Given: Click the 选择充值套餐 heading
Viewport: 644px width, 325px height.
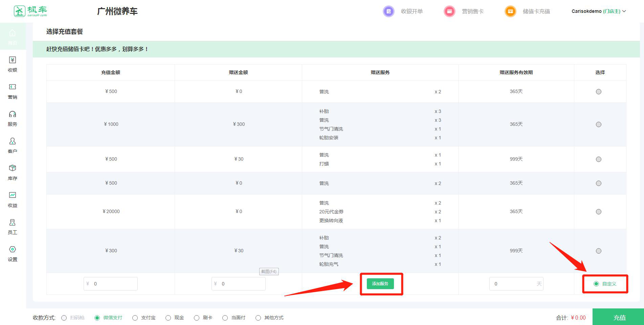Looking at the screenshot, I should tap(65, 31).
